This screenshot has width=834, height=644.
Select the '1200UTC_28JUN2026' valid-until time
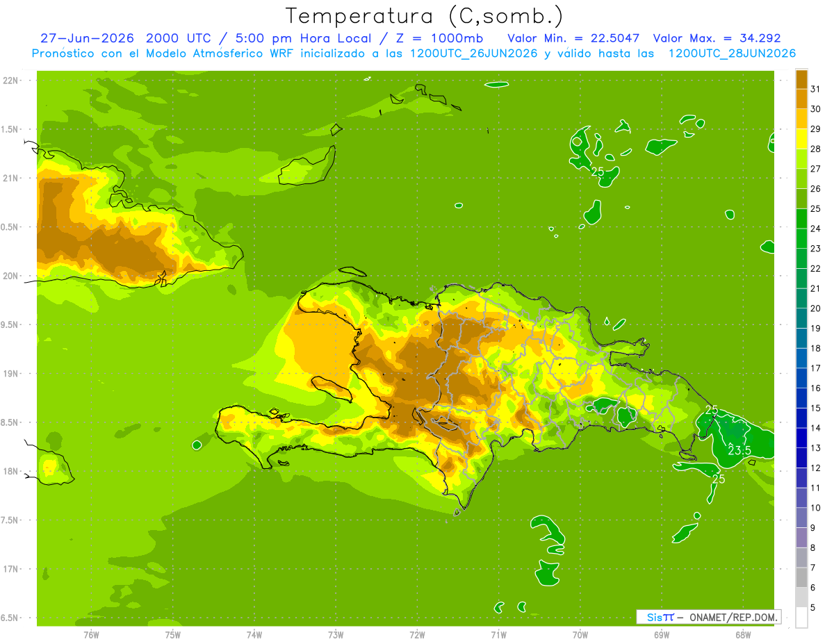click(x=732, y=53)
